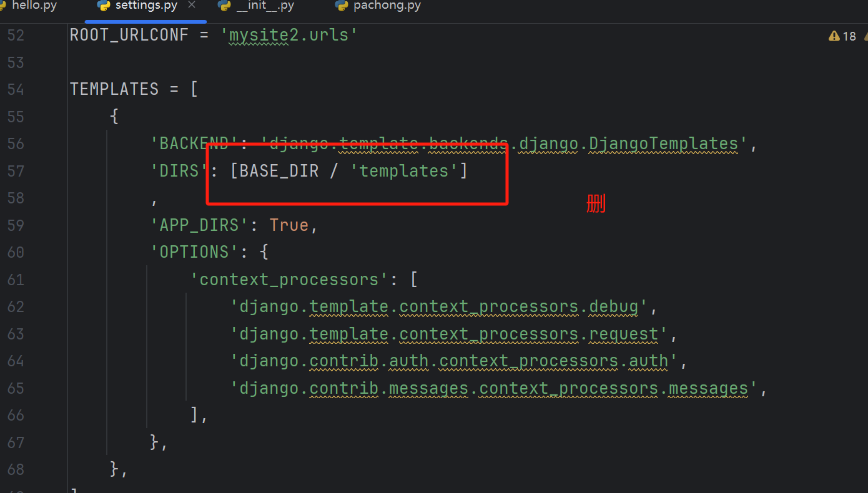The image size is (868, 493).
Task: Select the settings.py tab label
Action: click(146, 6)
